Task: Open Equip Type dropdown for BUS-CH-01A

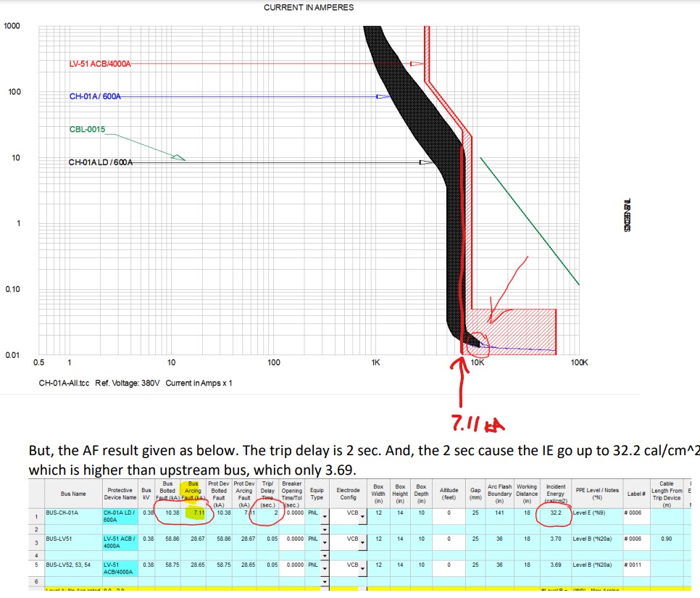Action: [x=325, y=516]
